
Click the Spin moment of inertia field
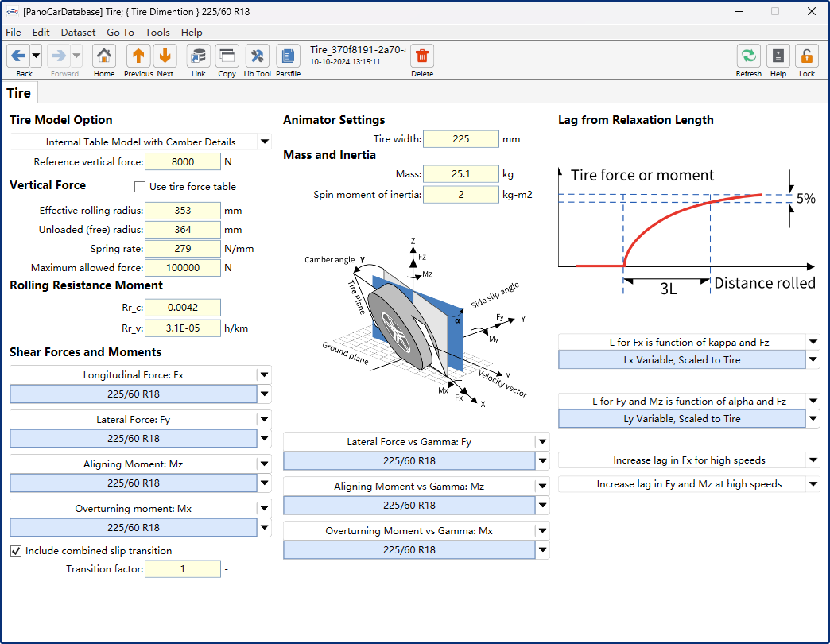[x=460, y=195]
